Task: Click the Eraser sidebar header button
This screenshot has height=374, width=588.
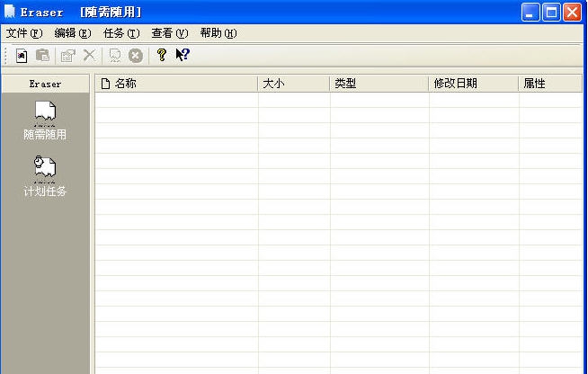Action: pyautogui.click(x=45, y=84)
